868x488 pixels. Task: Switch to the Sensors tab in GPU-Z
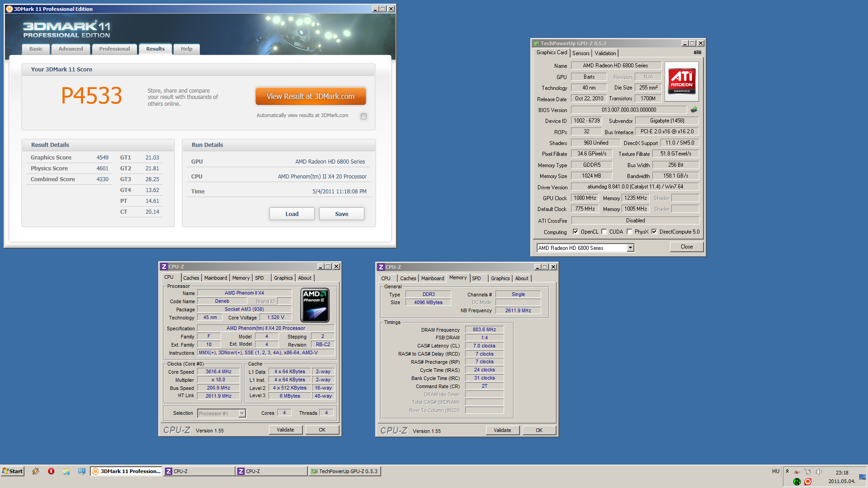click(x=581, y=53)
